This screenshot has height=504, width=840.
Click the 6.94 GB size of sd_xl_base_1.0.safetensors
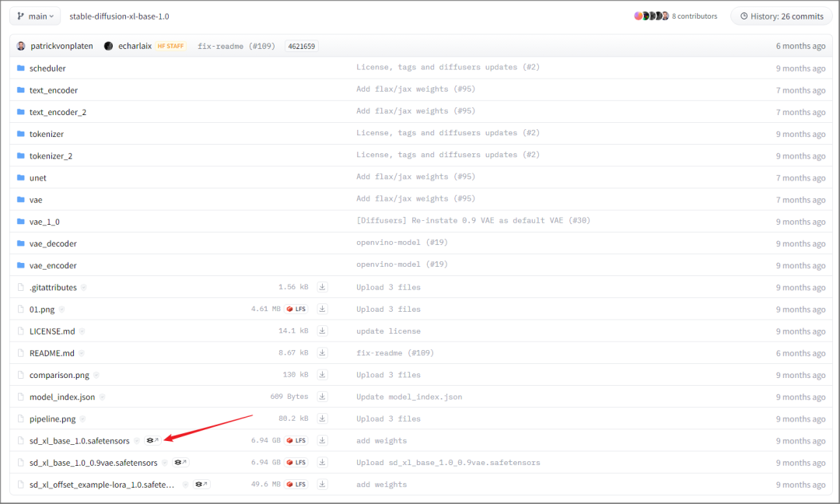click(266, 441)
